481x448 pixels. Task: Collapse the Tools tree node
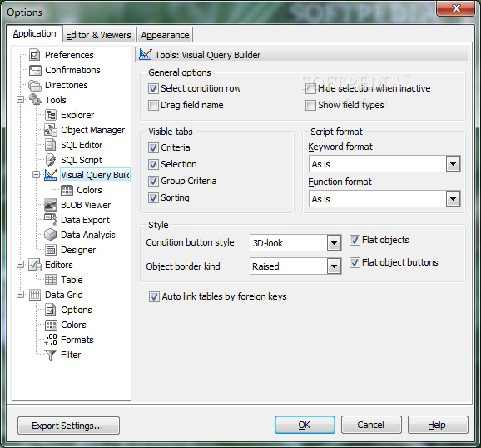click(20, 99)
